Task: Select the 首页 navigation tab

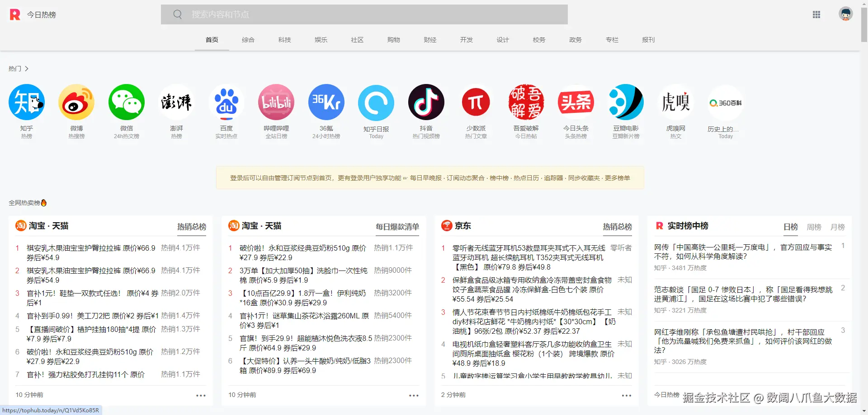Action: [x=212, y=40]
